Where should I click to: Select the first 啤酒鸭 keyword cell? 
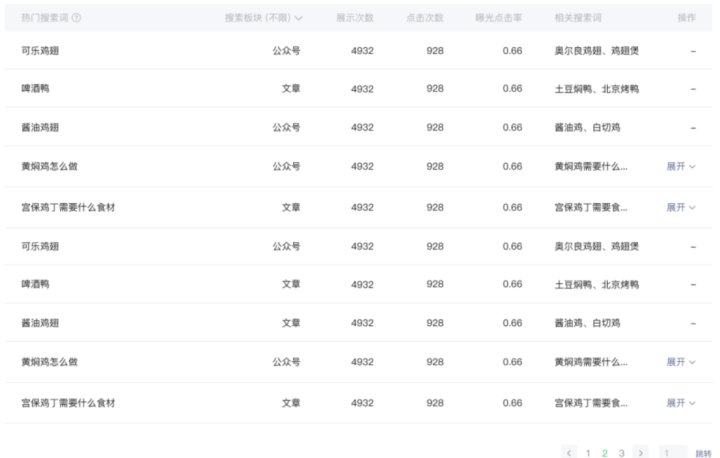[x=35, y=88]
